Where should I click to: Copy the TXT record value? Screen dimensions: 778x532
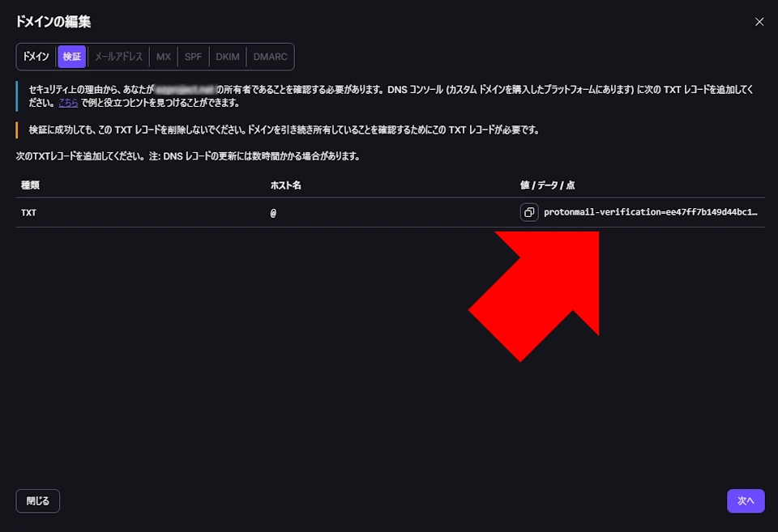point(530,212)
